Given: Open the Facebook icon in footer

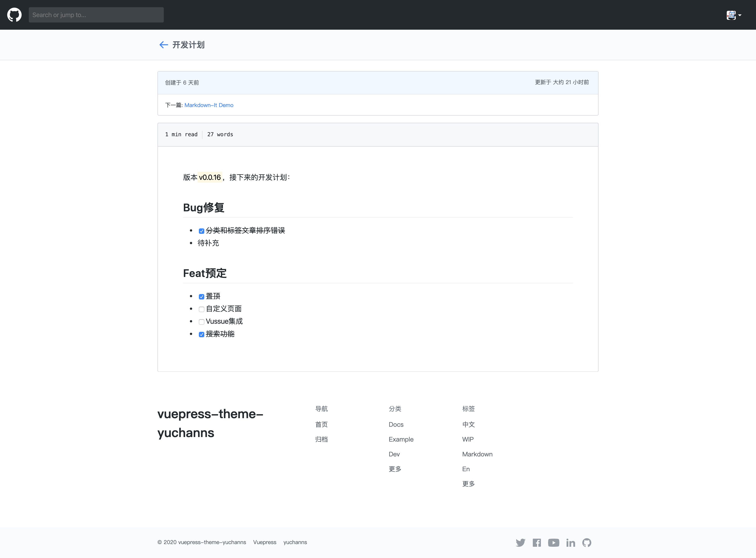Looking at the screenshot, I should [x=537, y=542].
